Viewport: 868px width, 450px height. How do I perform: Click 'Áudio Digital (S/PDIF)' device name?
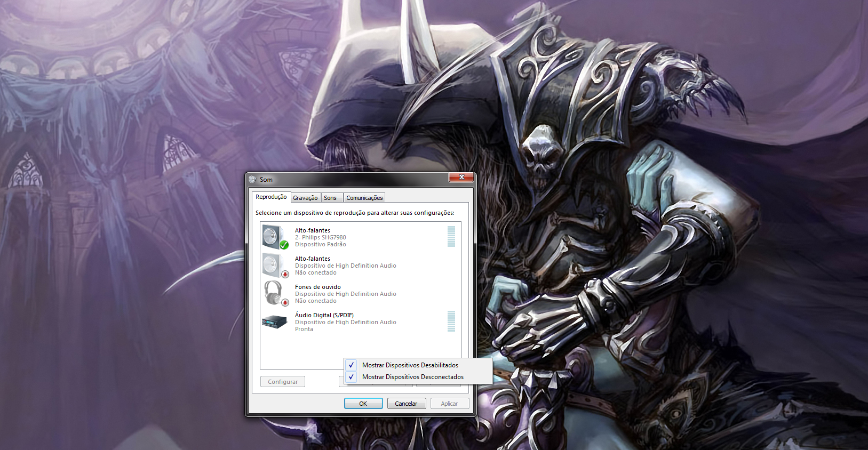[x=324, y=315]
